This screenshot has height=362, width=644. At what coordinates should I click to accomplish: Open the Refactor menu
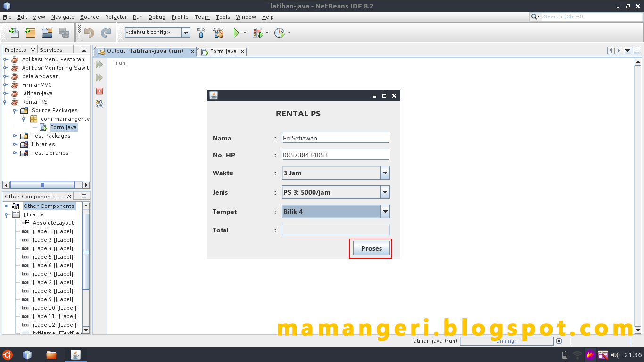coord(116,17)
